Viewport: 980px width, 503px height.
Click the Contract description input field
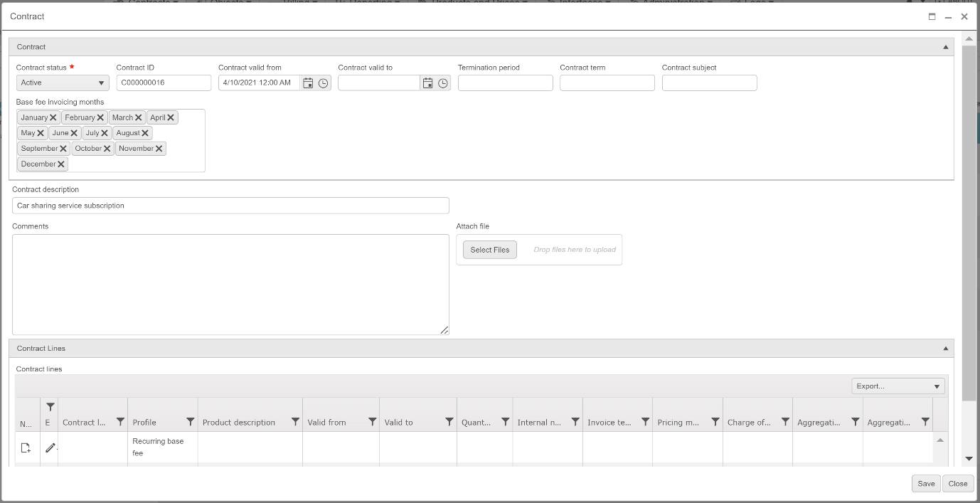tap(230, 206)
